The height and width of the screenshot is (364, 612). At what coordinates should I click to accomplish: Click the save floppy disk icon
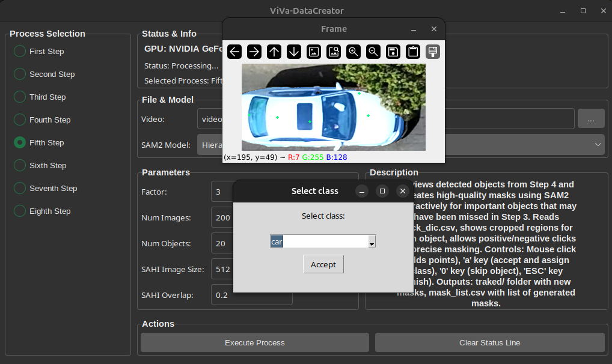point(393,52)
